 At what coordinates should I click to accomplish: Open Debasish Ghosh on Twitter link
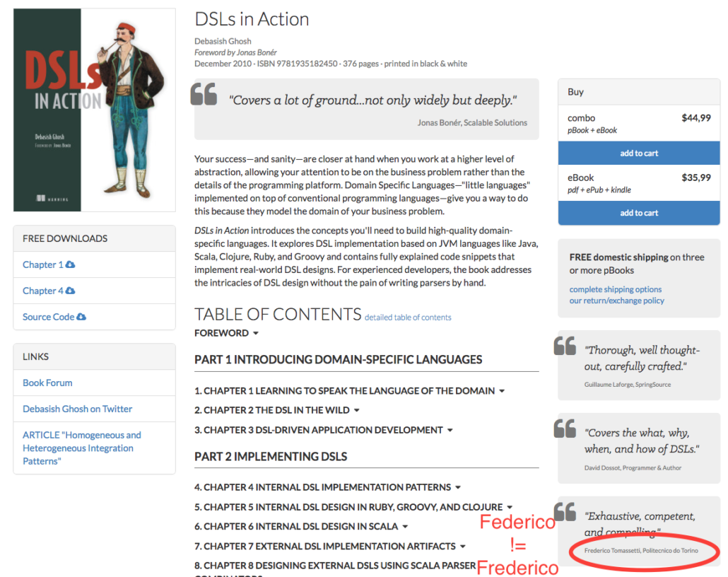coord(78,409)
